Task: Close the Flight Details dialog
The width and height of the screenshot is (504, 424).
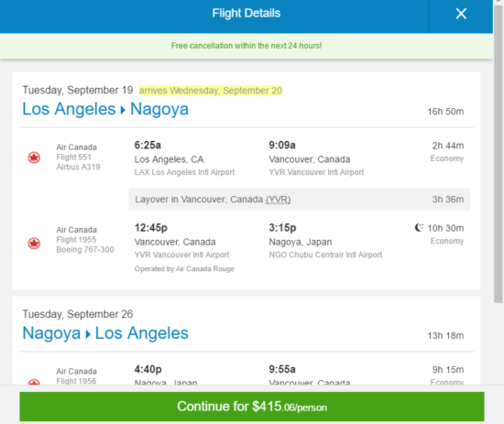Action: [461, 14]
